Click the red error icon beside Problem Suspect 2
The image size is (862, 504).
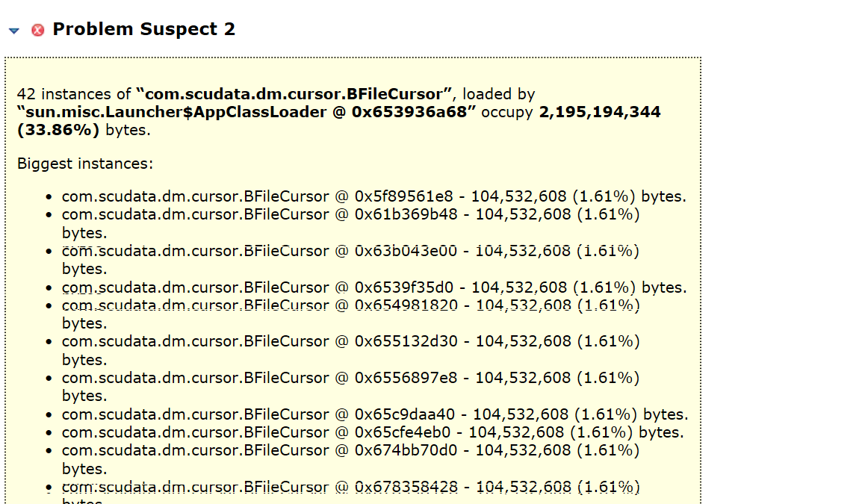tap(37, 30)
